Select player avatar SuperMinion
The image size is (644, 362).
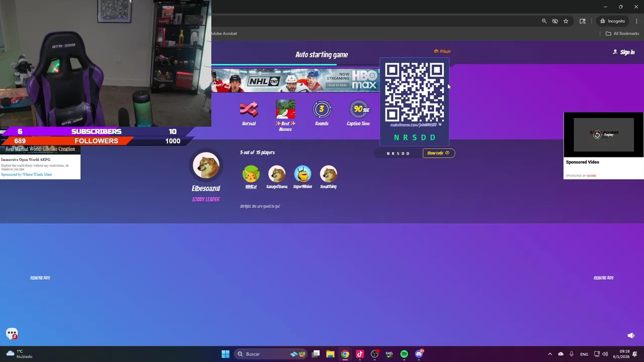[302, 174]
